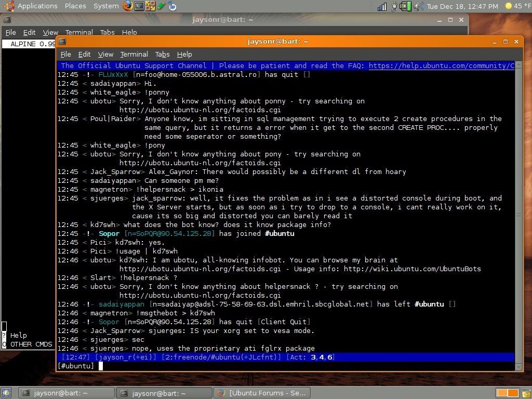Click 'Act: 3,4,6' in status bar

pyautogui.click(x=311, y=357)
